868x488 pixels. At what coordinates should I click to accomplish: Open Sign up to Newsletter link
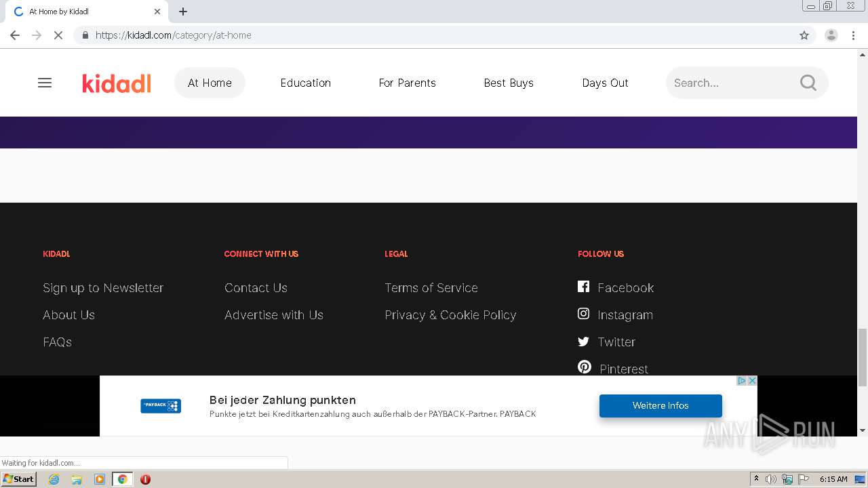tap(103, 287)
